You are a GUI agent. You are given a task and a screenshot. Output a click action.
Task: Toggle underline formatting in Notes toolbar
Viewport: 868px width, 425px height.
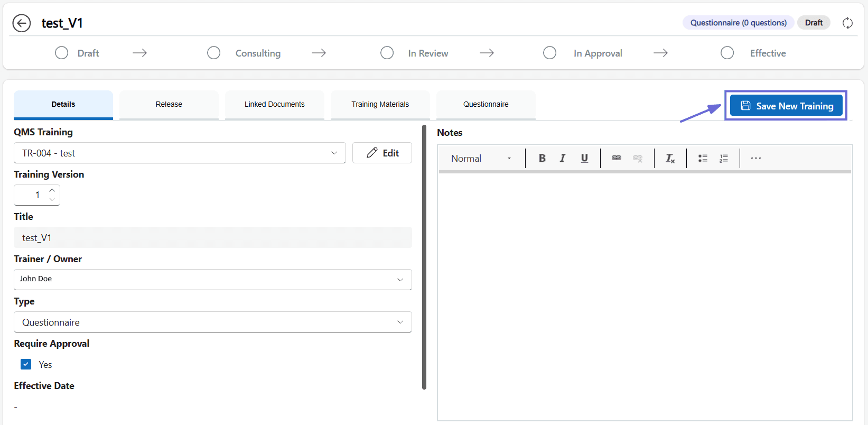[x=584, y=158]
